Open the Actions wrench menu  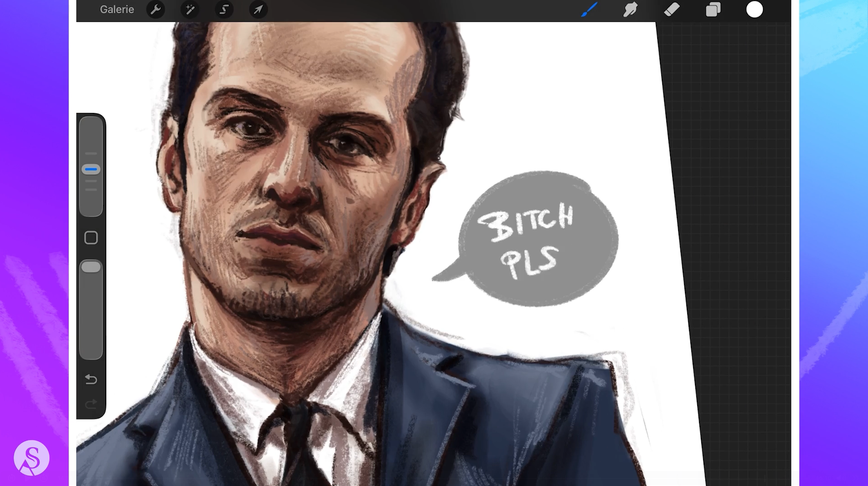[156, 10]
